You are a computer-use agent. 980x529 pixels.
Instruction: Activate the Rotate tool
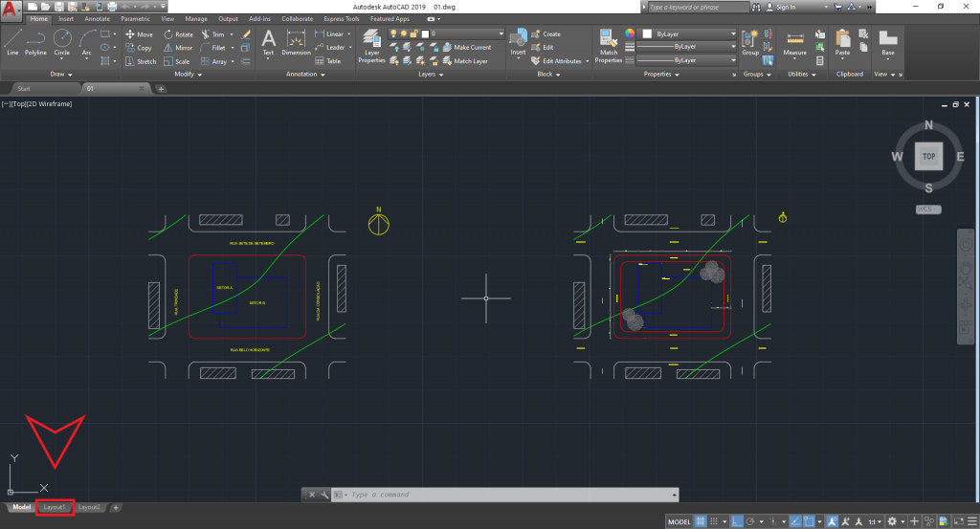(x=178, y=34)
